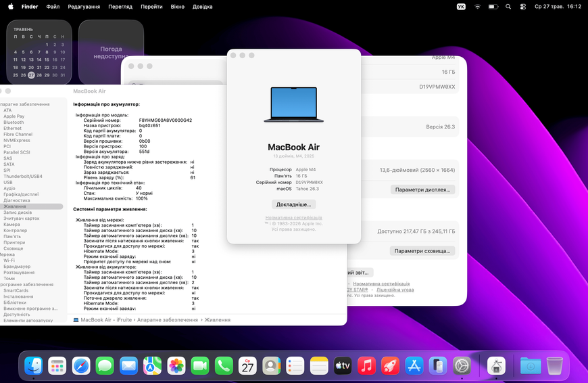
Task: Launch FaceTime from the Dock
Action: (200, 365)
